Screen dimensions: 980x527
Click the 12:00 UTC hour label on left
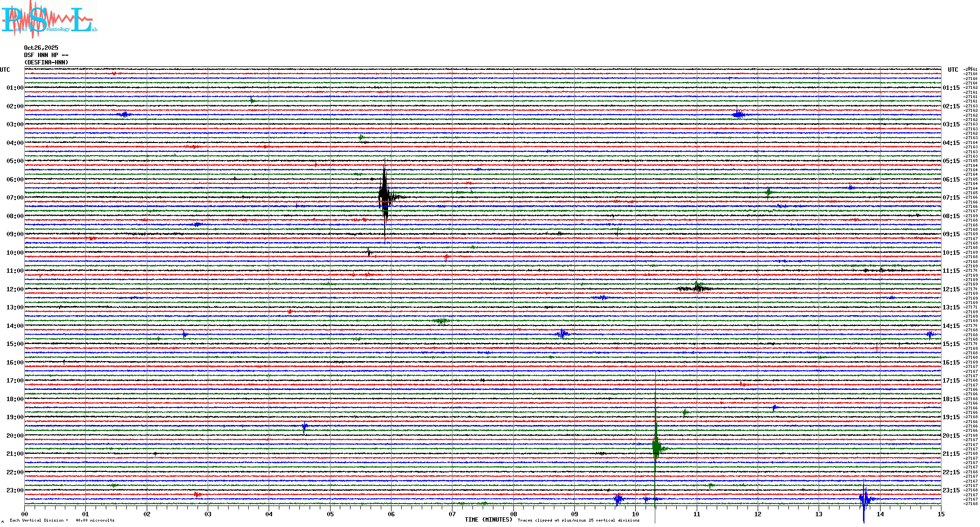pyautogui.click(x=15, y=289)
